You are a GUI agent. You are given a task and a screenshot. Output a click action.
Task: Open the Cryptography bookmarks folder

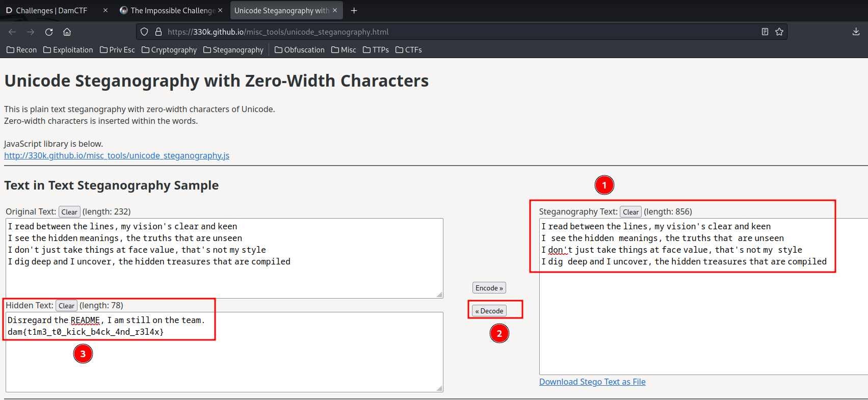[x=169, y=50]
